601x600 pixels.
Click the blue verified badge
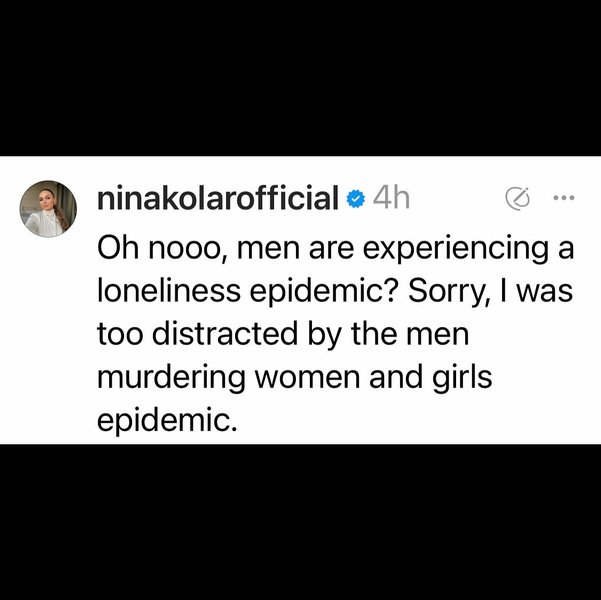(355, 199)
